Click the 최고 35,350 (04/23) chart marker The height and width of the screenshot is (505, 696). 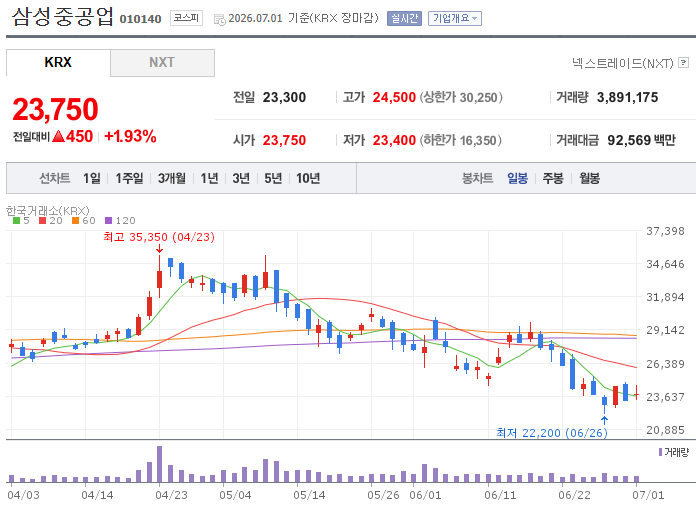coord(159,237)
